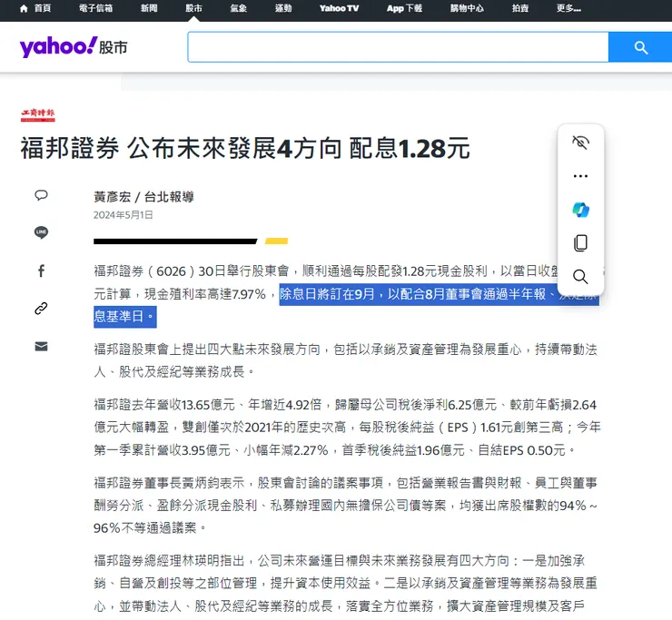The image size is (672, 620).
Task: Copy selected text using floating toolbar icon
Action: tap(580, 243)
